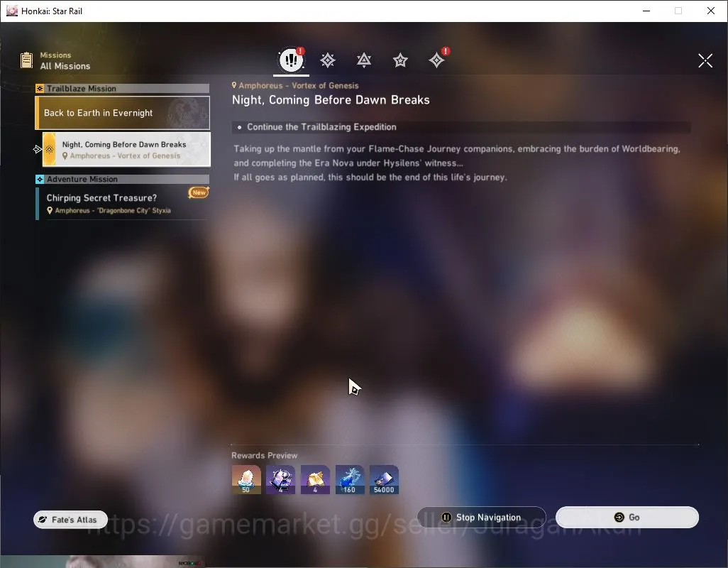Collapse the Back to Earth in Evernight mission
Screen dimensions: 728x568
123,113
